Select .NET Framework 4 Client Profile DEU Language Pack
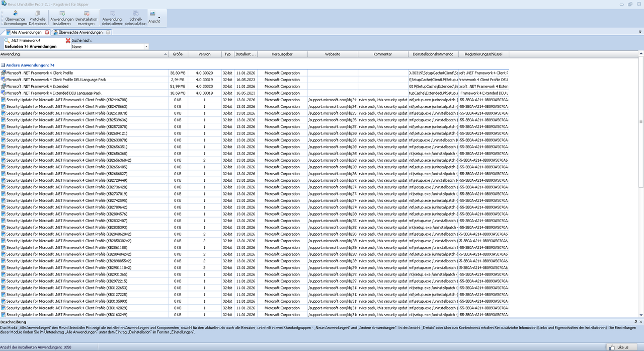644x351 pixels. 255,80
